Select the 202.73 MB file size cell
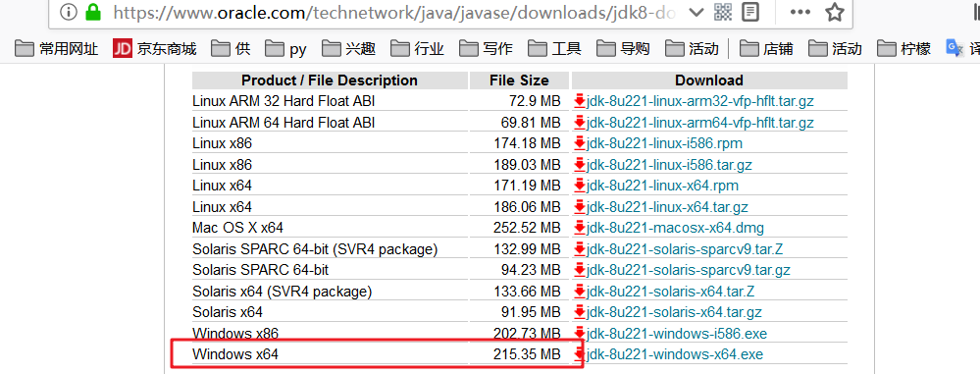980x374 pixels. click(519, 334)
